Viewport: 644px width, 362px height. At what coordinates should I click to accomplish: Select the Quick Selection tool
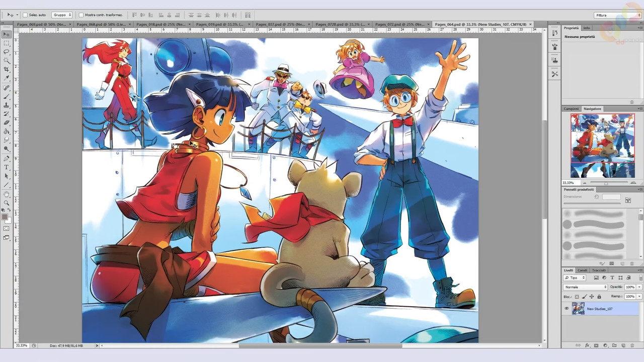click(x=7, y=61)
